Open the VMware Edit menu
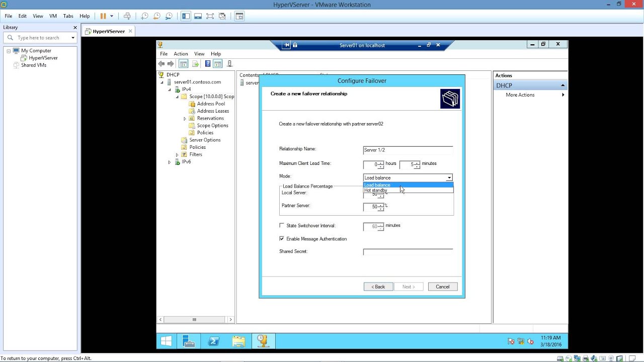Screen dimensions: 644x362 click(23, 16)
